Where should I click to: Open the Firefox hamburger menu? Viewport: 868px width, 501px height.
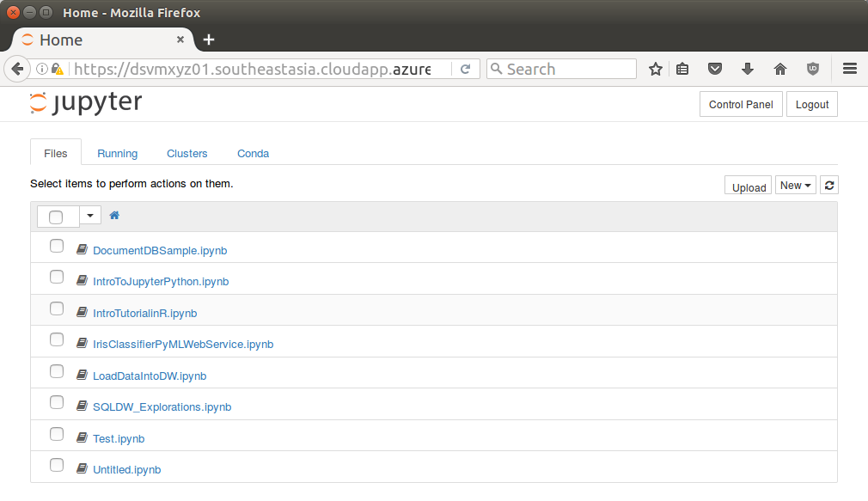click(849, 70)
